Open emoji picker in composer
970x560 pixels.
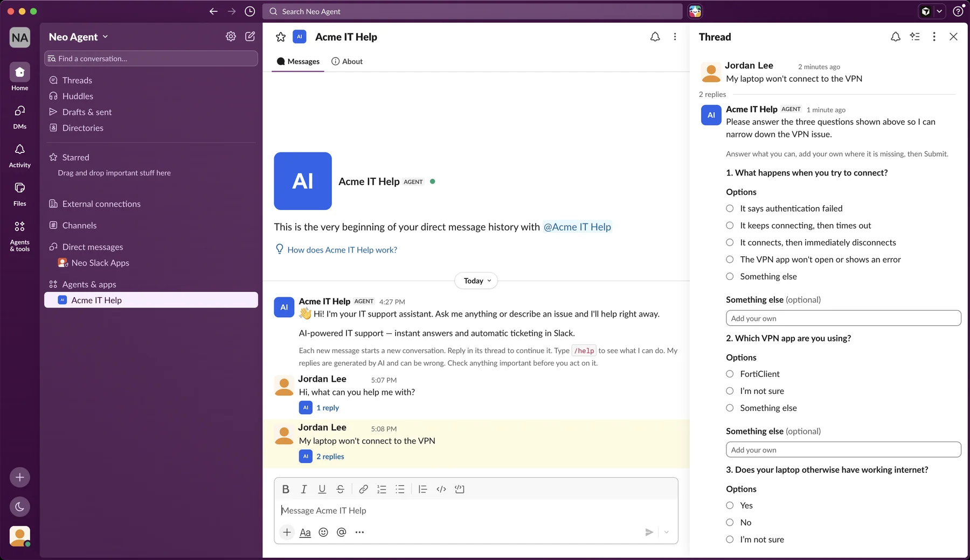[x=323, y=532]
